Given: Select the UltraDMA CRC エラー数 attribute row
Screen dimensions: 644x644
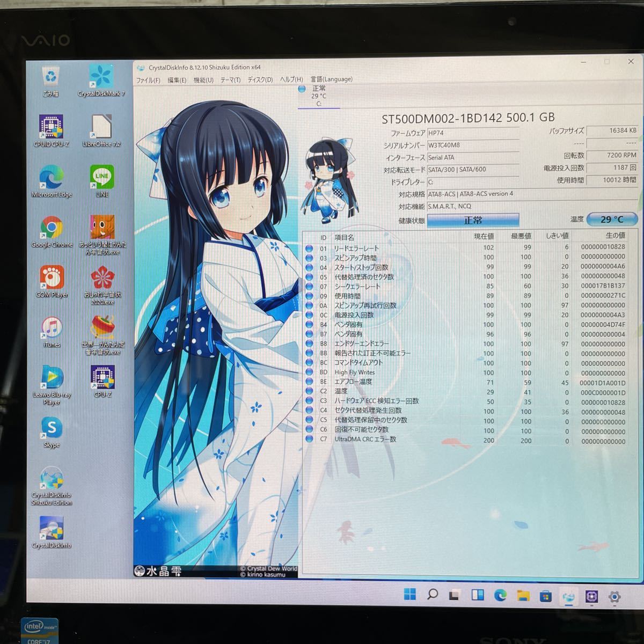Looking at the screenshot, I should (466, 440).
